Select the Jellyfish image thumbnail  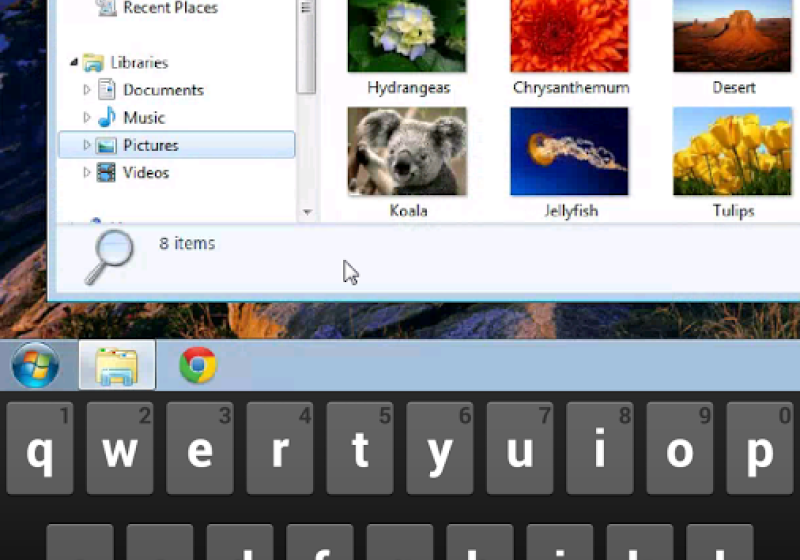pyautogui.click(x=569, y=151)
